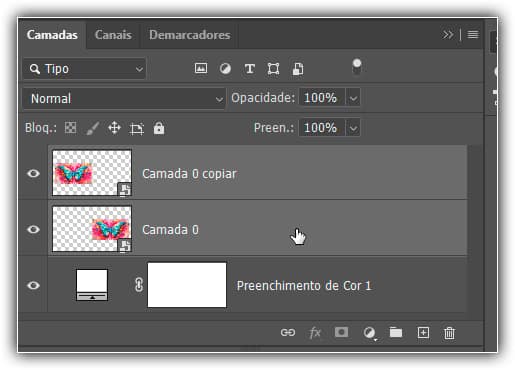Switch to the Demarcadores tab
Screen dimensions: 515x370
tap(189, 35)
